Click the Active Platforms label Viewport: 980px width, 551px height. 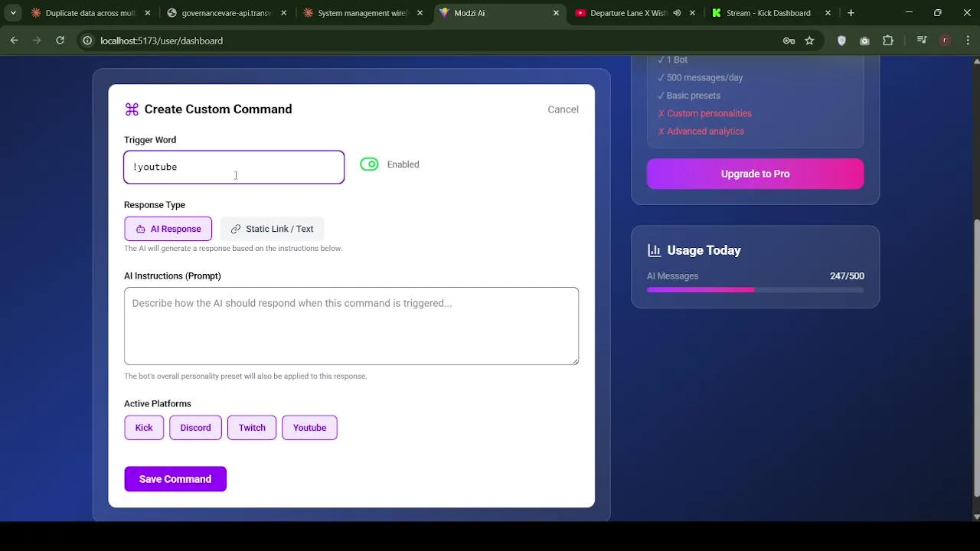coord(158,403)
